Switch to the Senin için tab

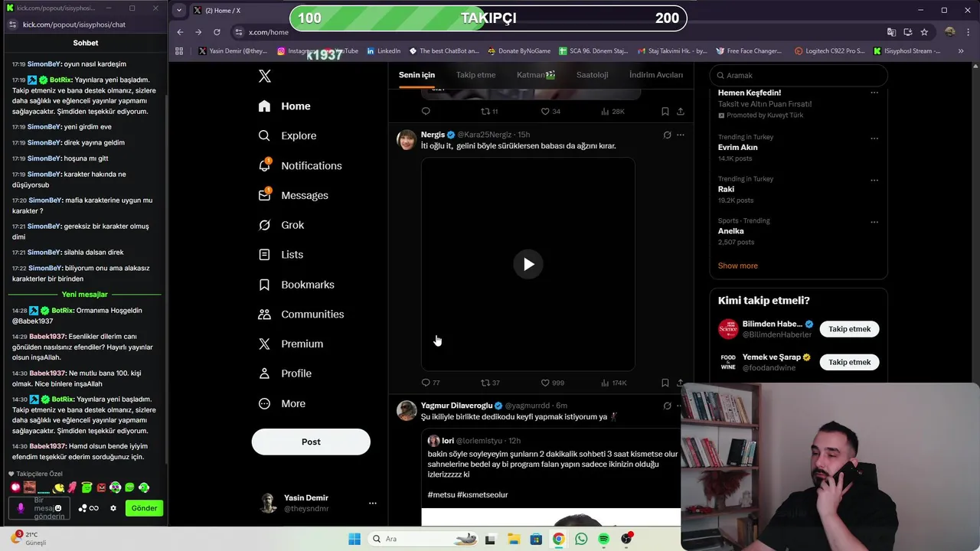click(x=416, y=75)
